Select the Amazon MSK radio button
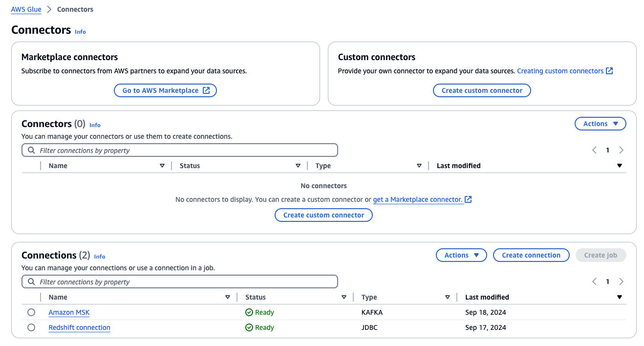This screenshot has height=346, width=644. pos(31,312)
